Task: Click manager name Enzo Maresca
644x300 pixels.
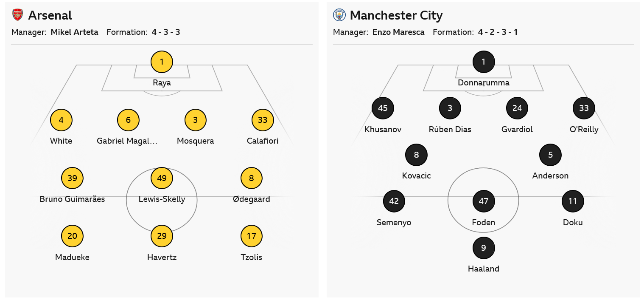Action: pos(398,32)
